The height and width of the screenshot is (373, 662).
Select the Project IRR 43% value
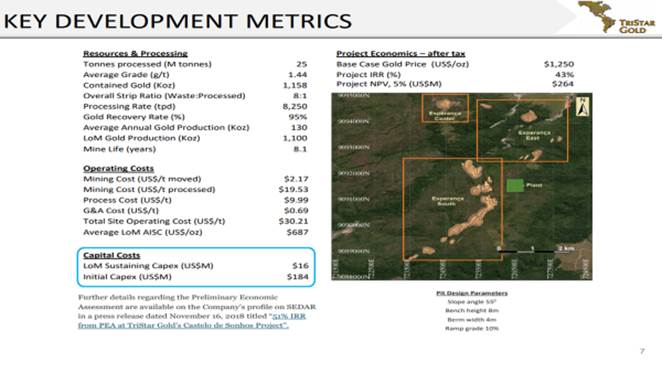[x=564, y=74]
